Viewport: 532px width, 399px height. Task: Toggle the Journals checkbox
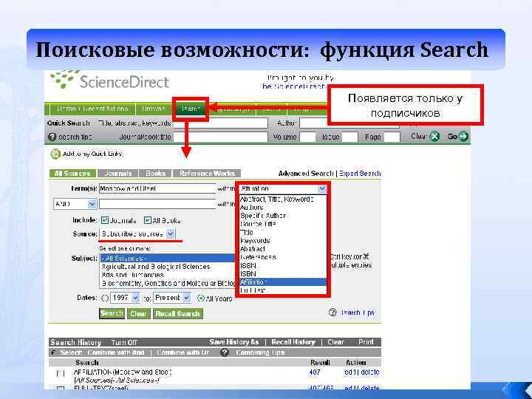(105, 220)
